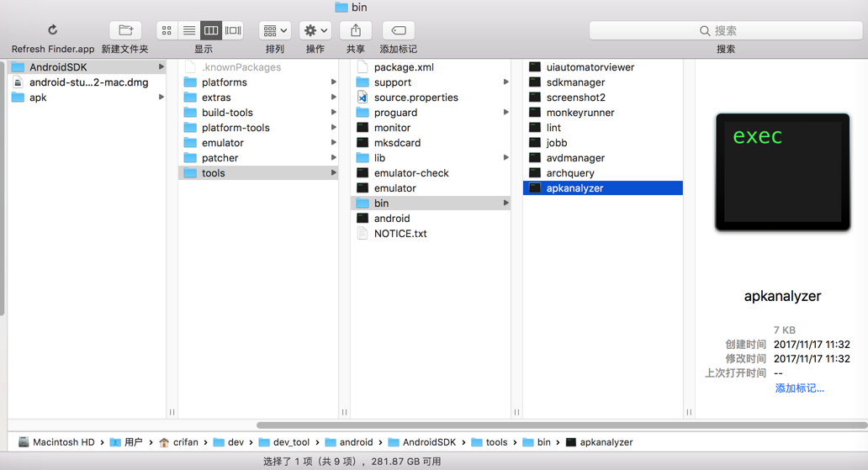Expand the AndroidSDK folder arrow

[161, 67]
